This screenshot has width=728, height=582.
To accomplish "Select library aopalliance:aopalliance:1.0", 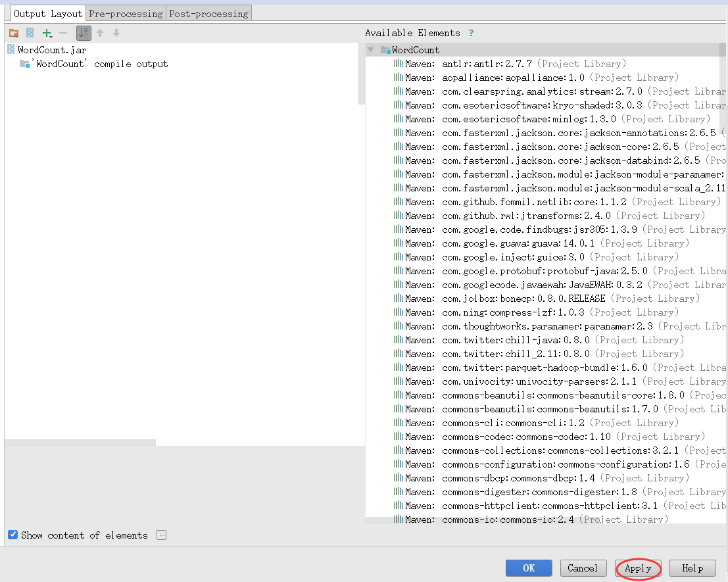I will (x=536, y=78).
